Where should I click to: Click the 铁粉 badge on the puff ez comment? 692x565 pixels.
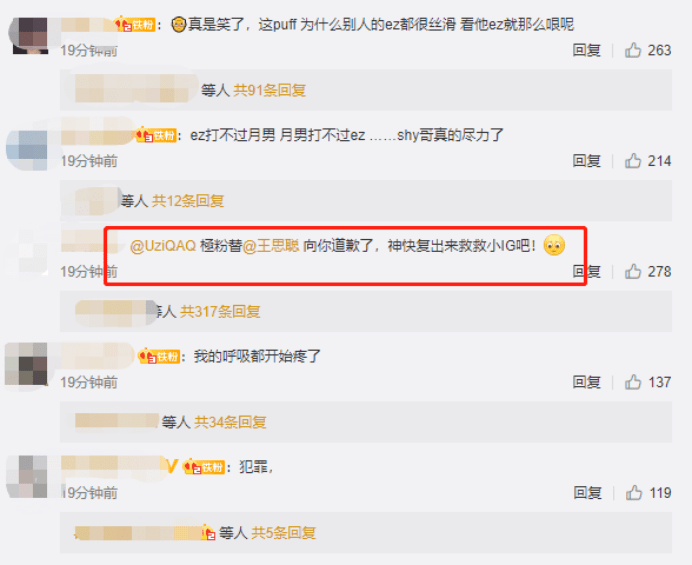click(137, 24)
